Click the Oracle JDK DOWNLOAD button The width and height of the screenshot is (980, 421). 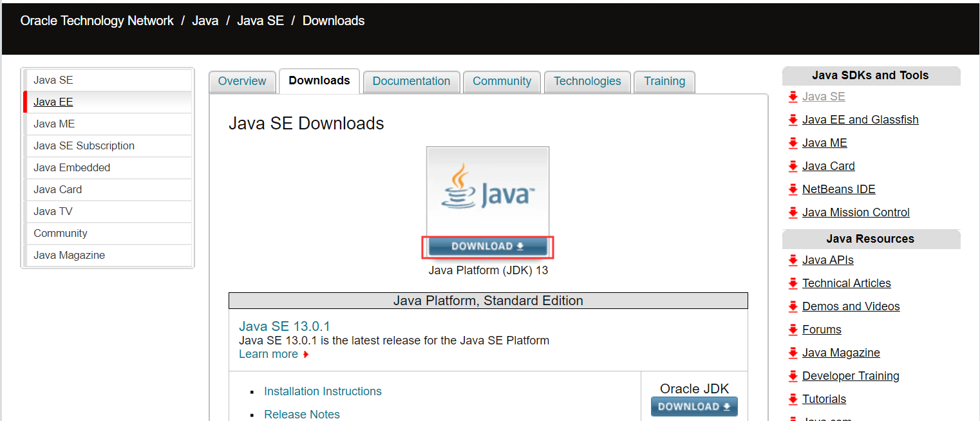click(x=694, y=407)
